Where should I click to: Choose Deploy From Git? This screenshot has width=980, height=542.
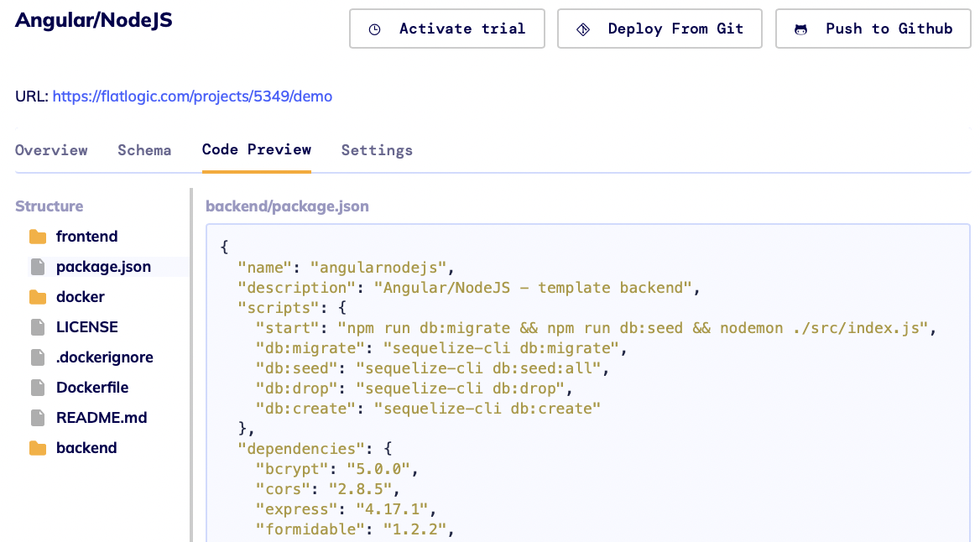659,29
